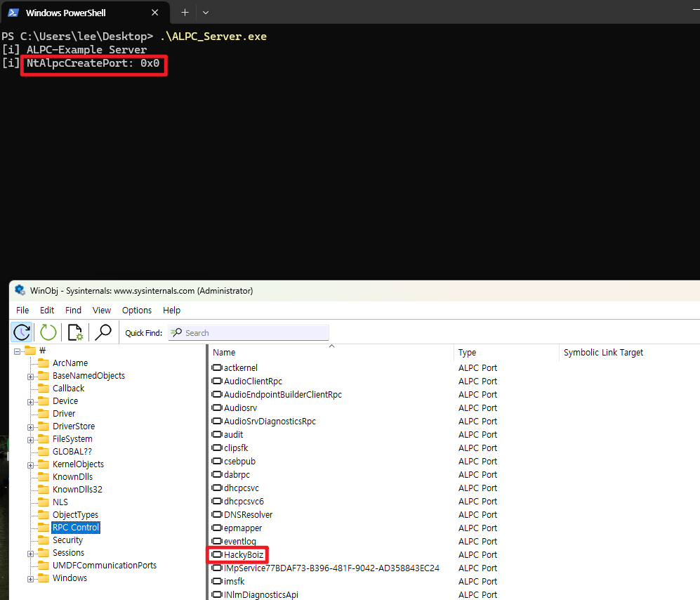
Task: Expand the Sessions tree node
Action: coord(29,552)
